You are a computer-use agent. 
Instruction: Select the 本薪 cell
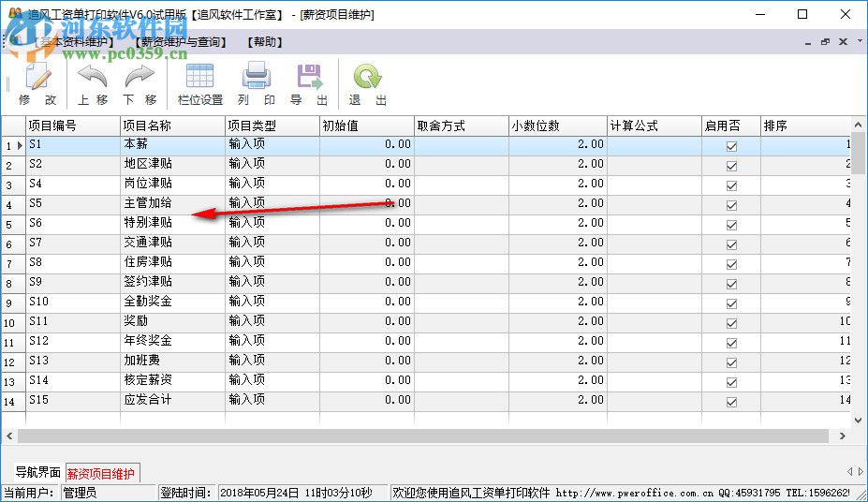click(x=172, y=144)
